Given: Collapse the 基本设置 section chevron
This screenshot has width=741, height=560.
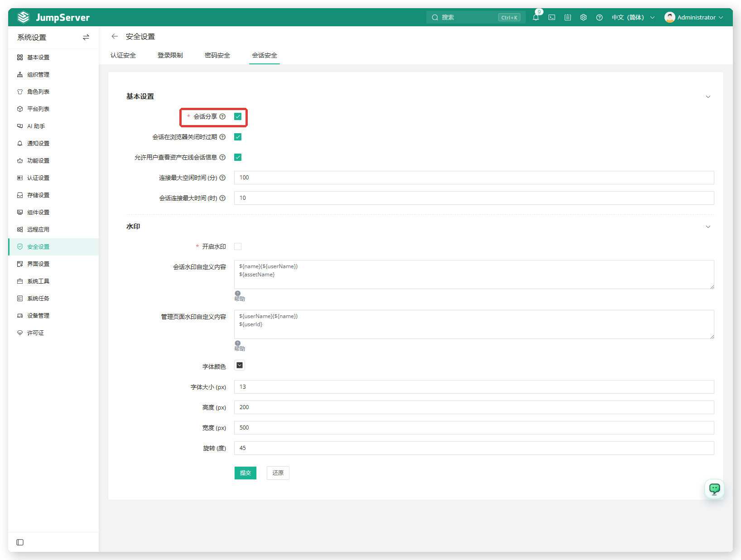Looking at the screenshot, I should pyautogui.click(x=708, y=97).
